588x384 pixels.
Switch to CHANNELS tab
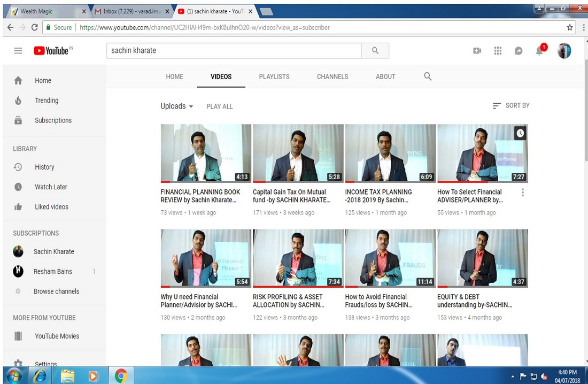point(332,76)
